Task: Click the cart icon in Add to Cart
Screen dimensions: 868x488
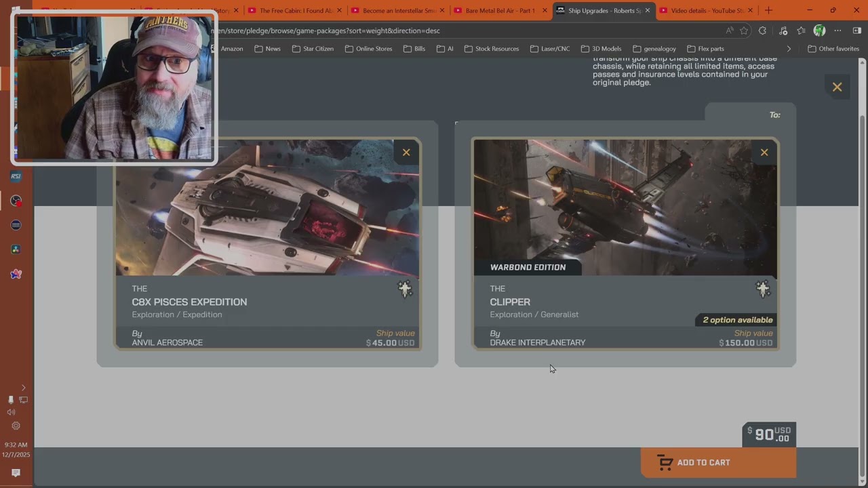Action: (x=665, y=463)
